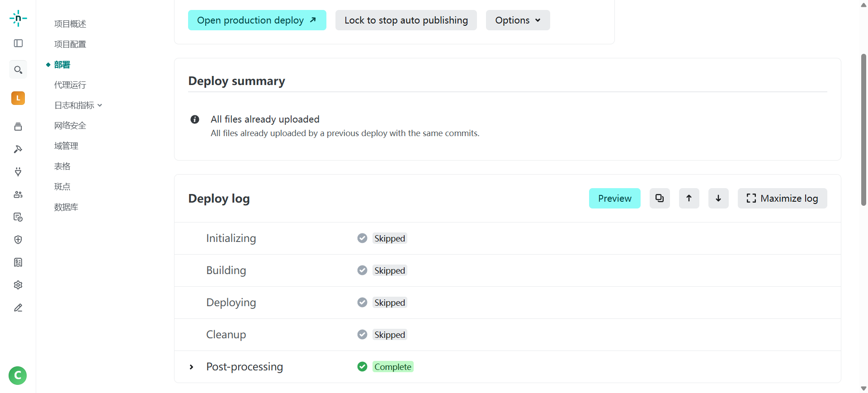Go to 域管理 in the side menu
The image size is (868, 393).
pos(66,146)
